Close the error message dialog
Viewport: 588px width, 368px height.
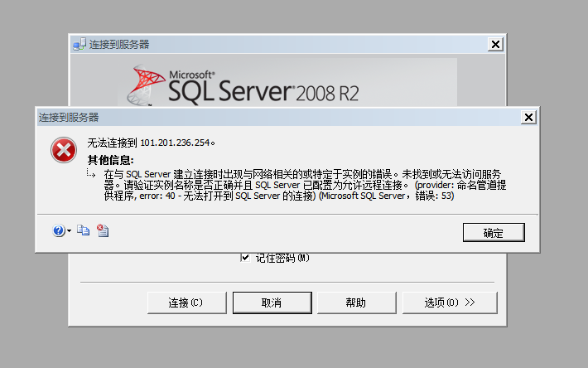(528, 118)
